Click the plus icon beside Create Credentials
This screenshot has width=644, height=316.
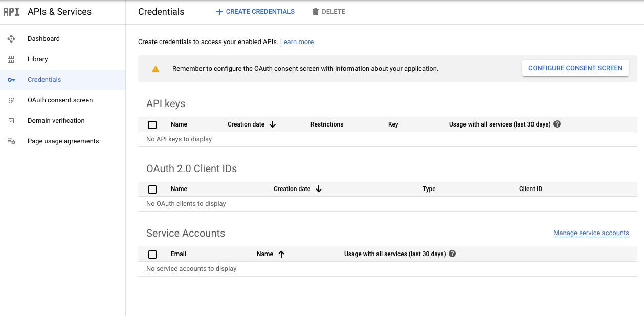[219, 12]
